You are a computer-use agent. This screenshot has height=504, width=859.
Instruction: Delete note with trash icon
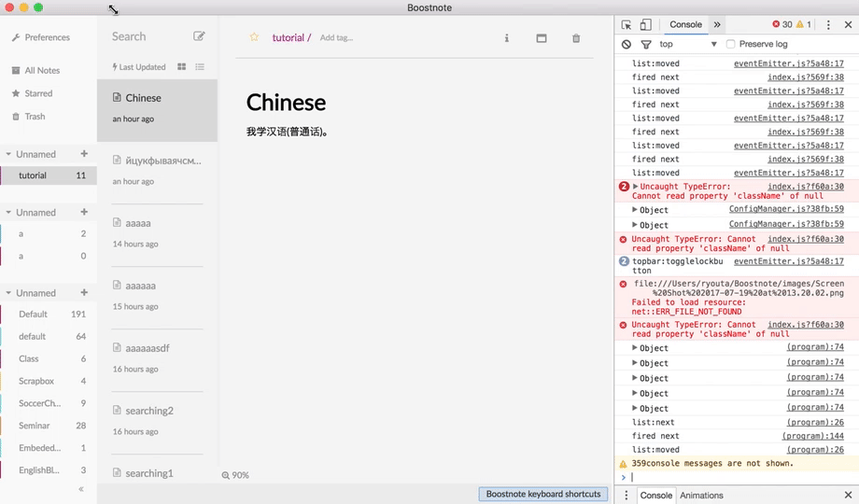coord(576,38)
